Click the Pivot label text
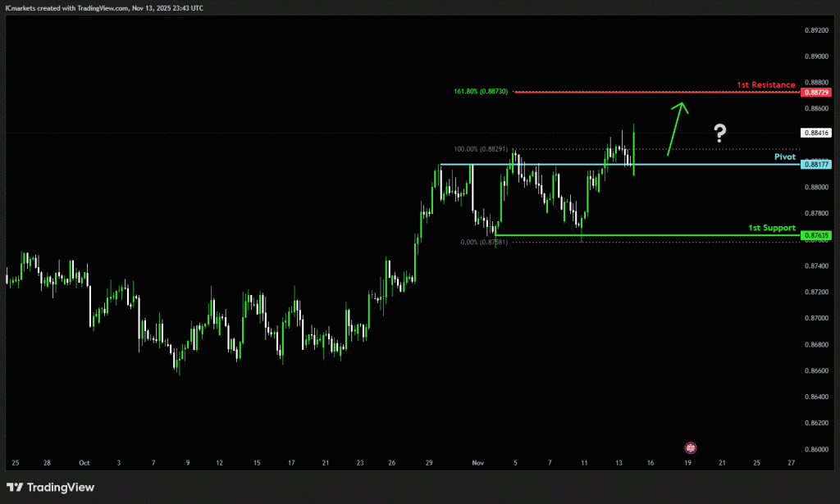This screenshot has width=840, height=504. [784, 156]
